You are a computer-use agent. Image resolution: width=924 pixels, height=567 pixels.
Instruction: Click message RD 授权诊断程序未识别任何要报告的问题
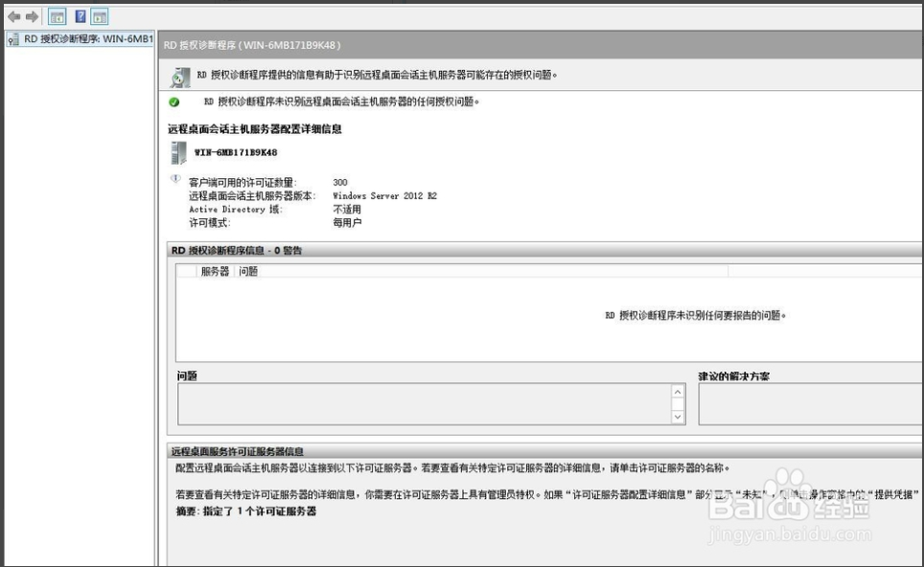pyautogui.click(x=696, y=316)
